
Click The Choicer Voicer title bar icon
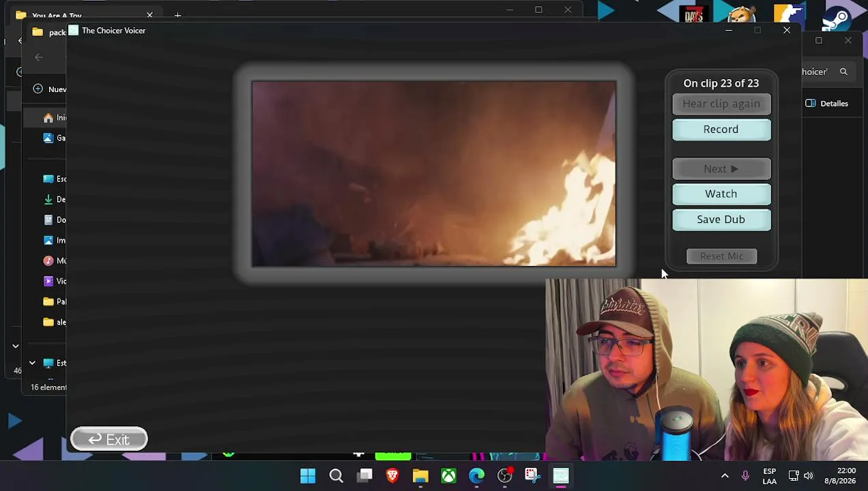click(x=74, y=30)
